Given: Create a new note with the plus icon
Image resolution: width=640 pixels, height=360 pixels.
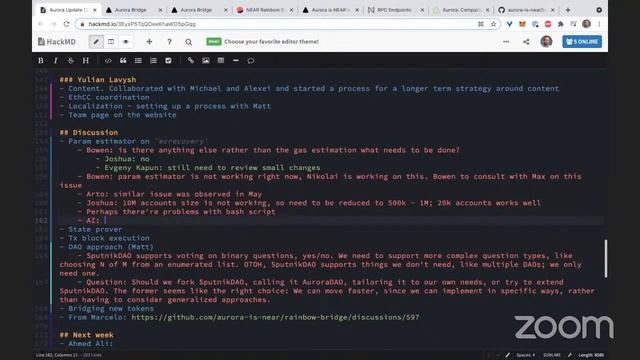Looking at the screenshot, I should point(149,42).
